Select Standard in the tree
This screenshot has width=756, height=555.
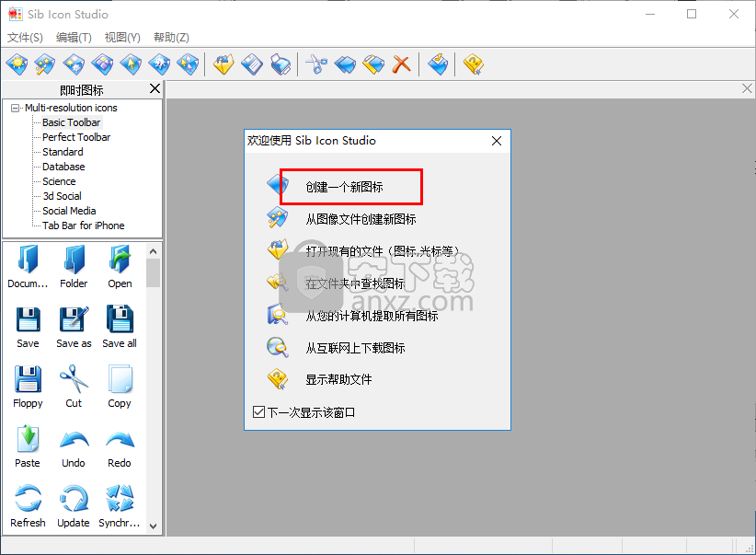[x=63, y=152]
